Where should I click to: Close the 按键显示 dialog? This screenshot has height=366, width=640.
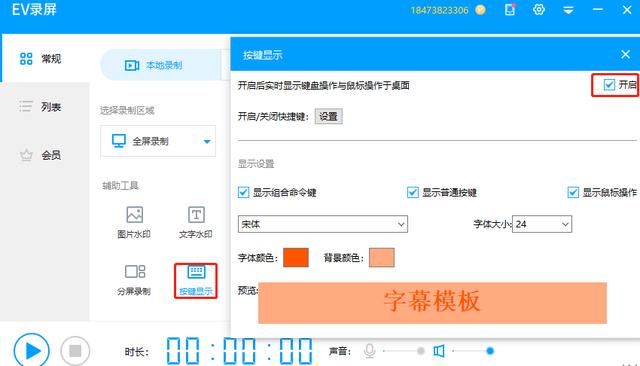(625, 54)
